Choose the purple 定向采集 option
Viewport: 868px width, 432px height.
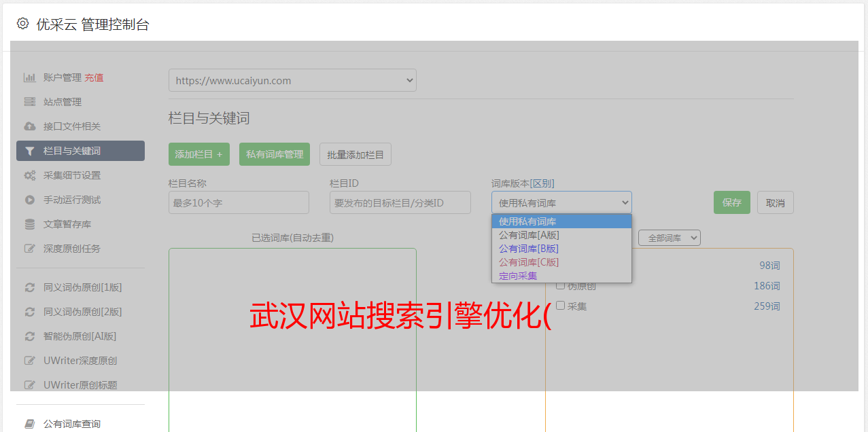click(x=561, y=276)
